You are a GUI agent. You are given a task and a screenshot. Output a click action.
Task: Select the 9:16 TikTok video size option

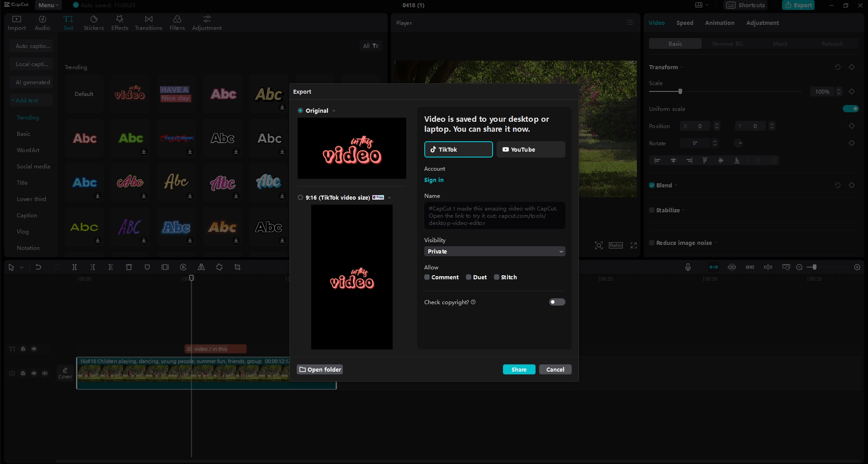point(300,197)
